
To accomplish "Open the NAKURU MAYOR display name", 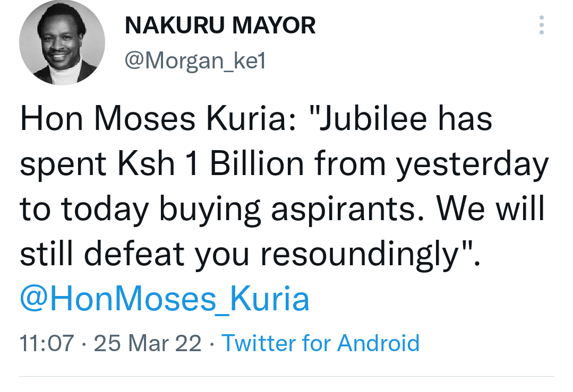I will (220, 25).
